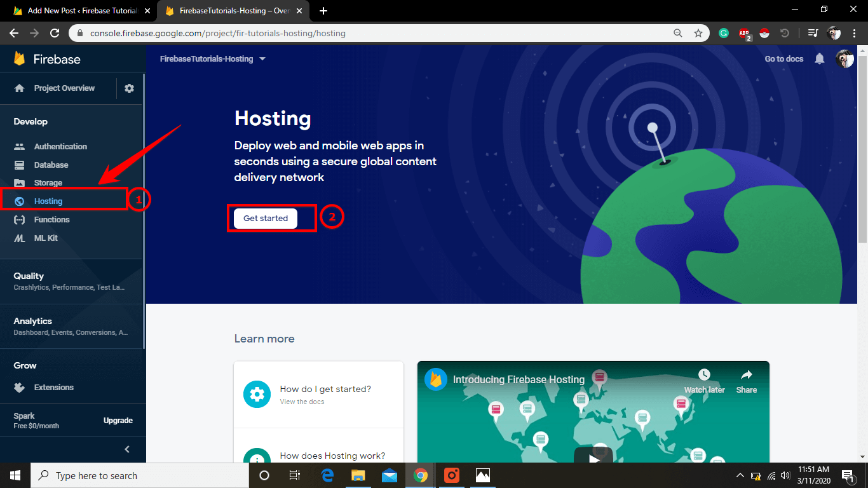The height and width of the screenshot is (488, 868).
Task: Click Go to docs link
Action: 784,58
